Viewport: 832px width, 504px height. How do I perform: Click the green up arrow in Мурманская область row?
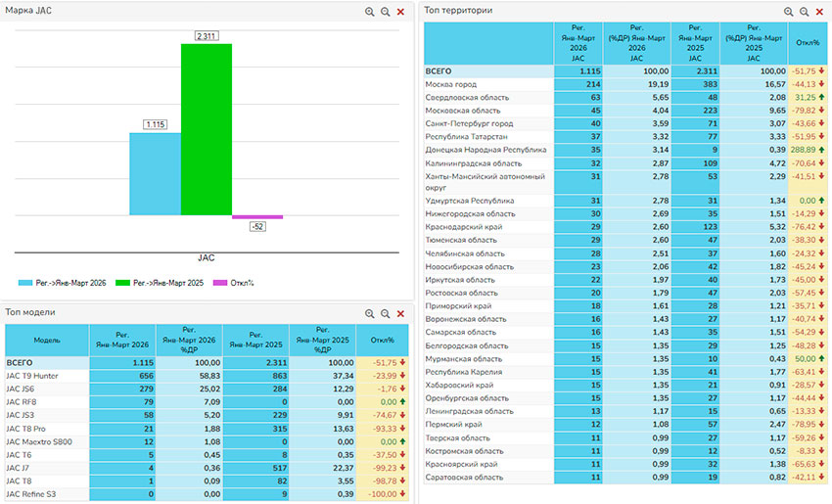pos(821,358)
